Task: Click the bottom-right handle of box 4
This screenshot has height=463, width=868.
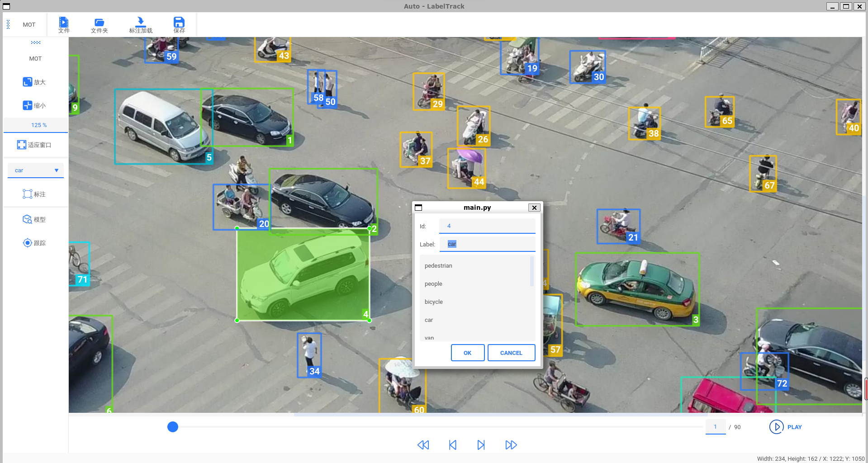Action: coord(370,320)
